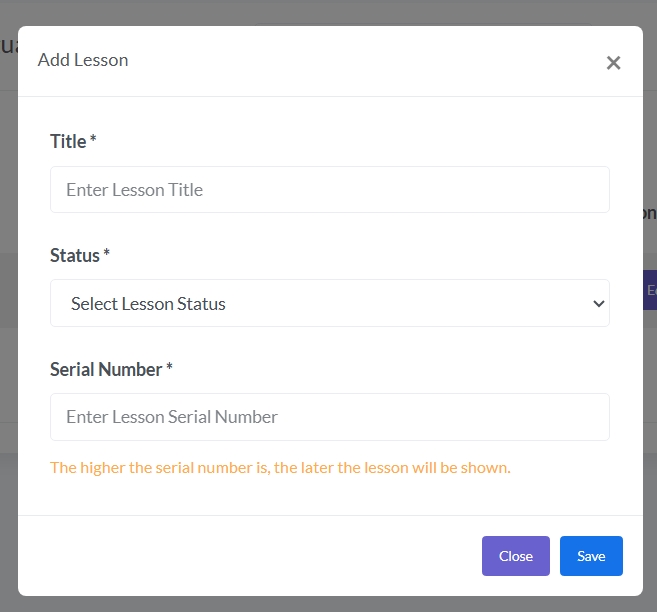Viewport: 657px width, 612px height.
Task: Click the required asterisk beside Serial Number
Action: point(169,370)
